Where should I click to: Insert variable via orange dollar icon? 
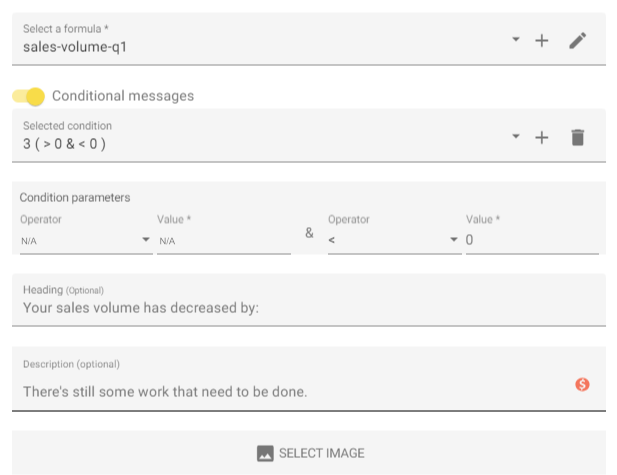tap(582, 384)
